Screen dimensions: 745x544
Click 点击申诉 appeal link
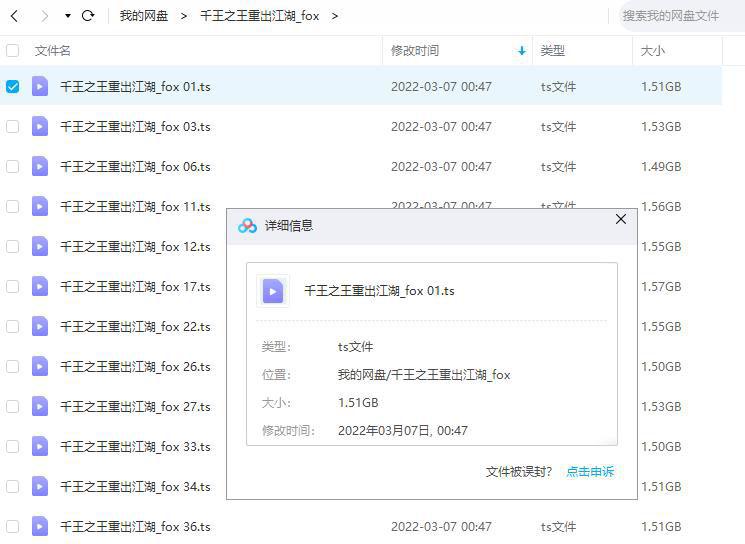(x=590, y=472)
